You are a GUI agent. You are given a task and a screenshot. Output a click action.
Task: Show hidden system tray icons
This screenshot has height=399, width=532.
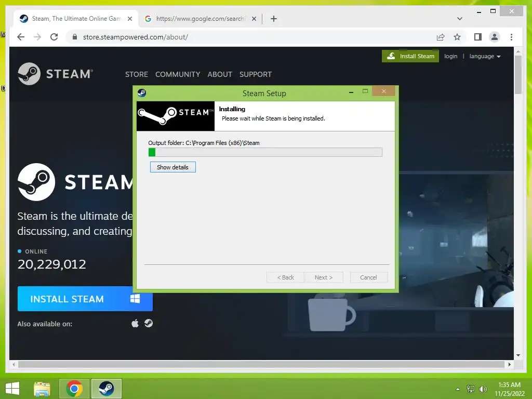coord(458,389)
